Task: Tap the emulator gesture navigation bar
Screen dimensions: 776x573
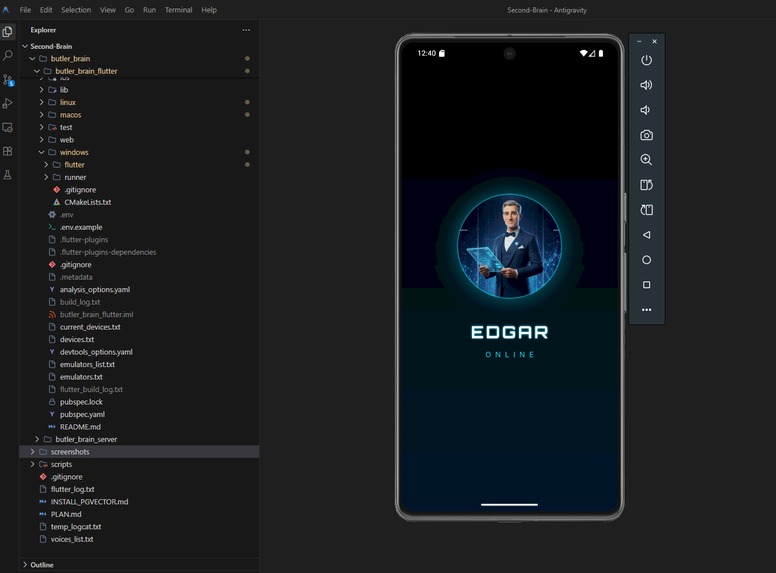Action: pos(509,505)
